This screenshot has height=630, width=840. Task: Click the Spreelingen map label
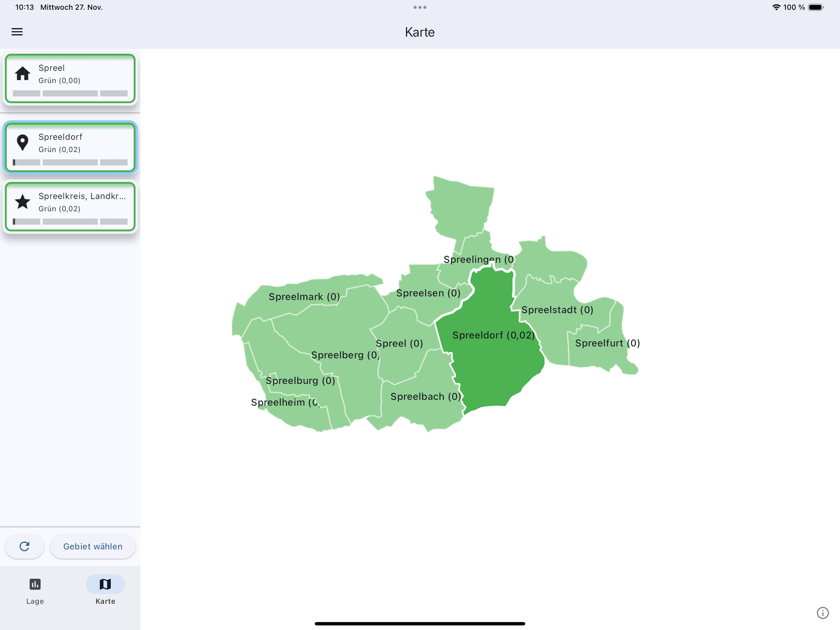pyautogui.click(x=479, y=259)
